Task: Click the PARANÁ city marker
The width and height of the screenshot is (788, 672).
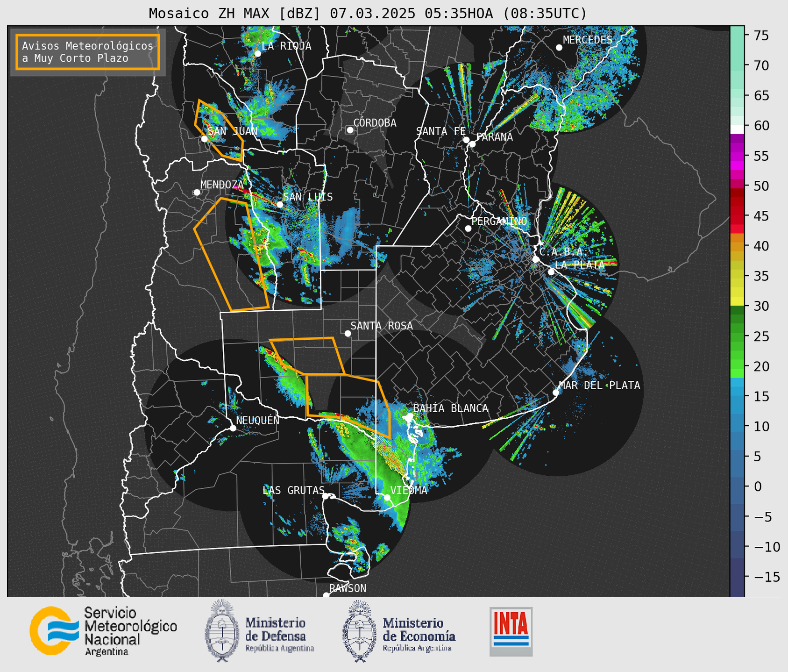Action: 472,144
